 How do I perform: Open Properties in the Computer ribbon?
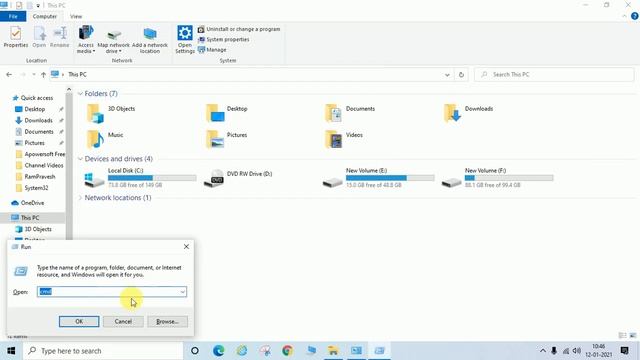(16, 37)
